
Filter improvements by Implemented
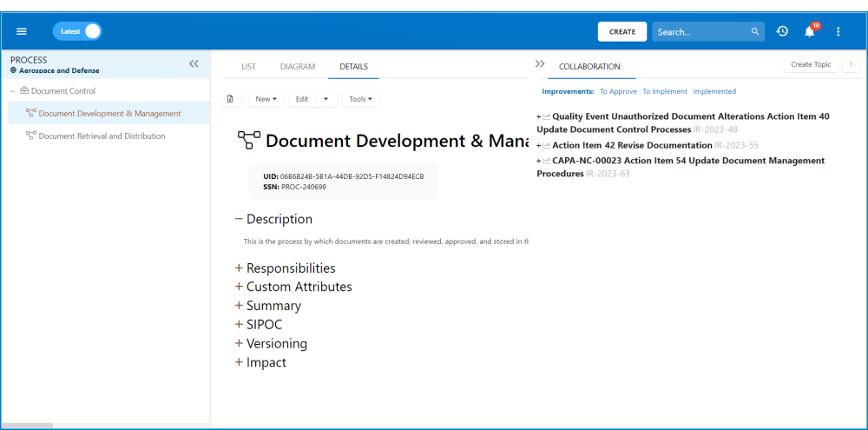pyautogui.click(x=714, y=91)
